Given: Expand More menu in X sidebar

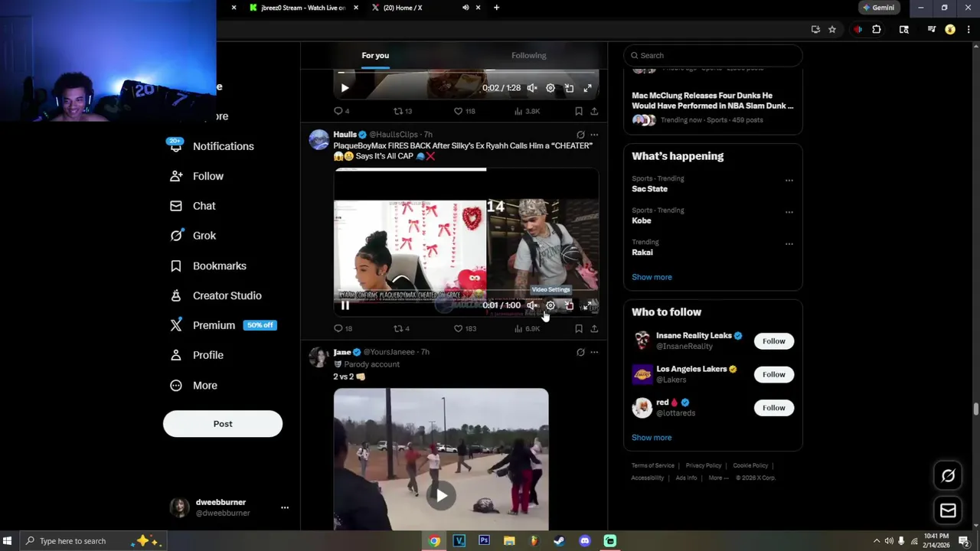Looking at the screenshot, I should 194,386.
